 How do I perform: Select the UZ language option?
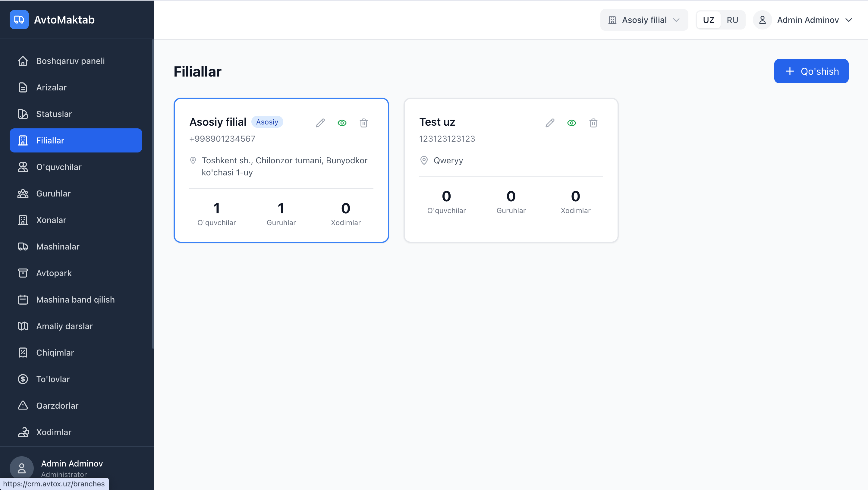tap(708, 20)
